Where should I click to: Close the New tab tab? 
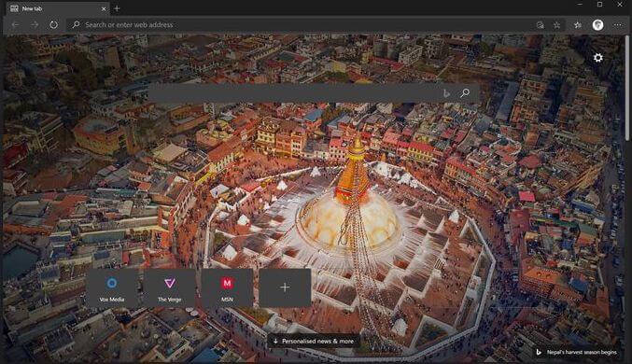104,8
